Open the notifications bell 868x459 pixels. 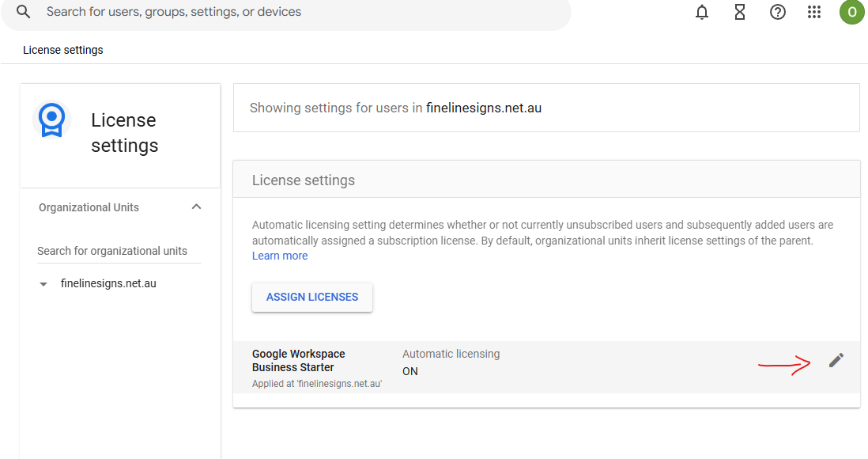click(702, 12)
